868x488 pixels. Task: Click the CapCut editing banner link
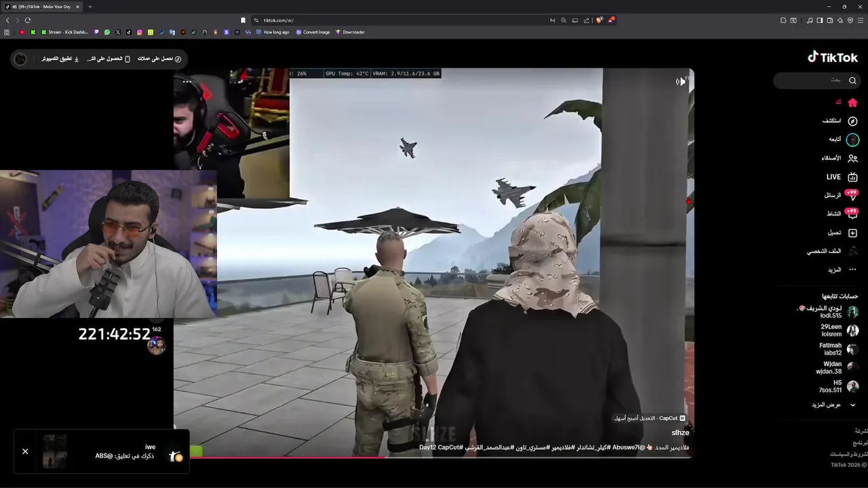(650, 418)
